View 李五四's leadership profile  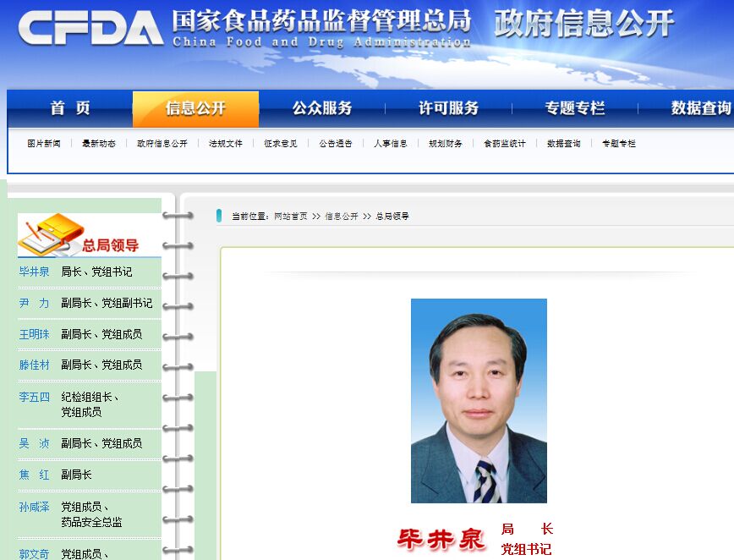coord(35,397)
